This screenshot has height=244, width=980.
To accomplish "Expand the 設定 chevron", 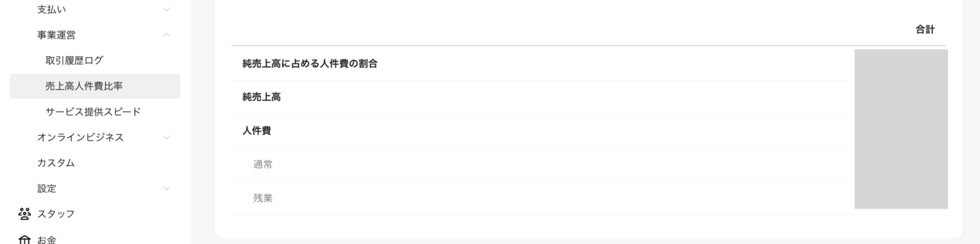I will (167, 188).
